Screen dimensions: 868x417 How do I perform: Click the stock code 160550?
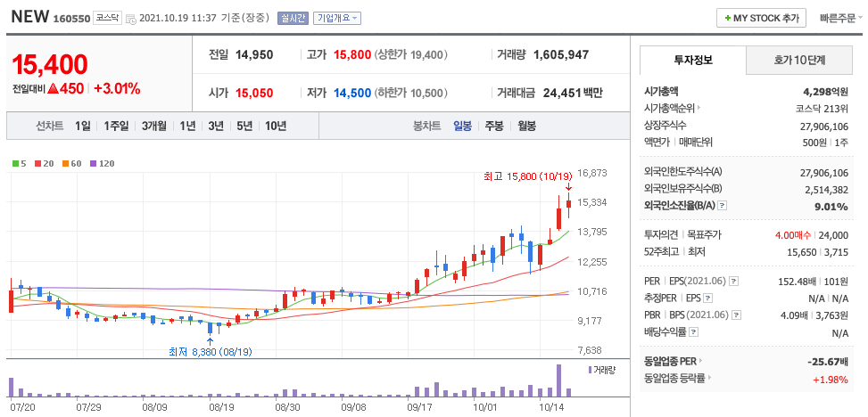pos(71,19)
